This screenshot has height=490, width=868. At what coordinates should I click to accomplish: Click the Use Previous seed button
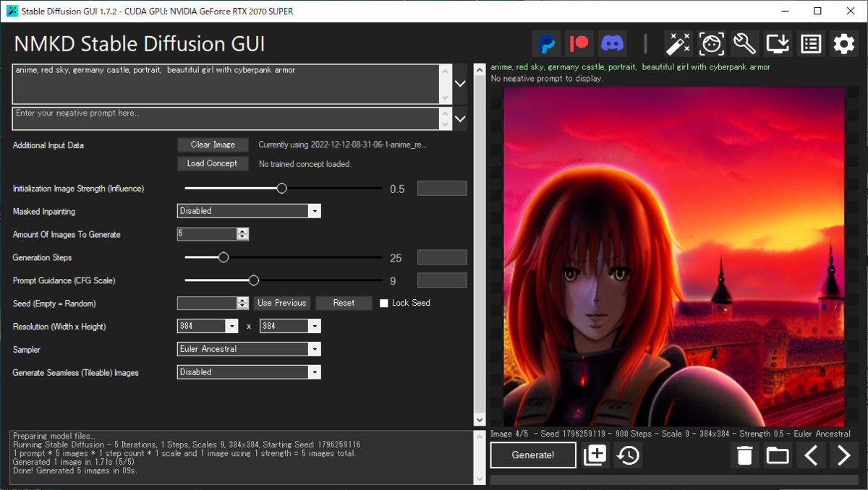[x=282, y=303]
